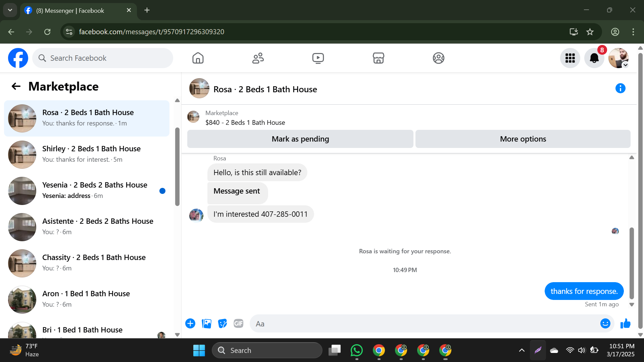
Task: Send a thumbs-up like
Action: click(625, 323)
